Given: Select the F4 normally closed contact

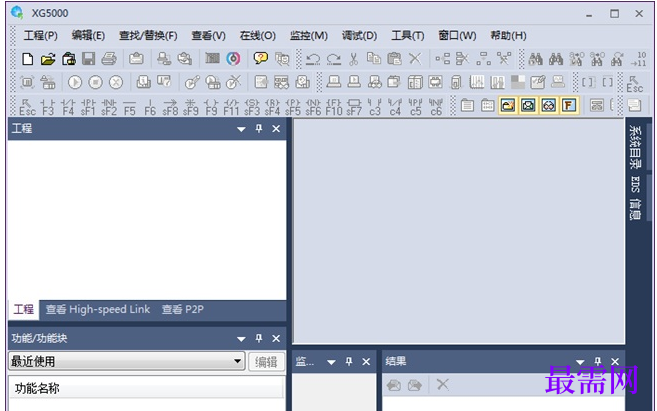Looking at the screenshot, I should 68,107.
